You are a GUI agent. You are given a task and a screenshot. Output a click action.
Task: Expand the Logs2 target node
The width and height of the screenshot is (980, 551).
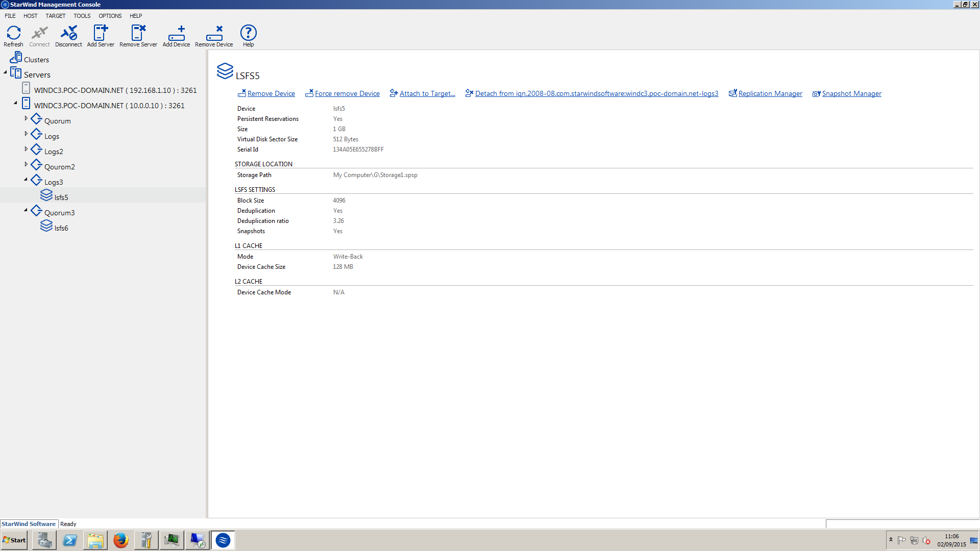pyautogui.click(x=26, y=149)
